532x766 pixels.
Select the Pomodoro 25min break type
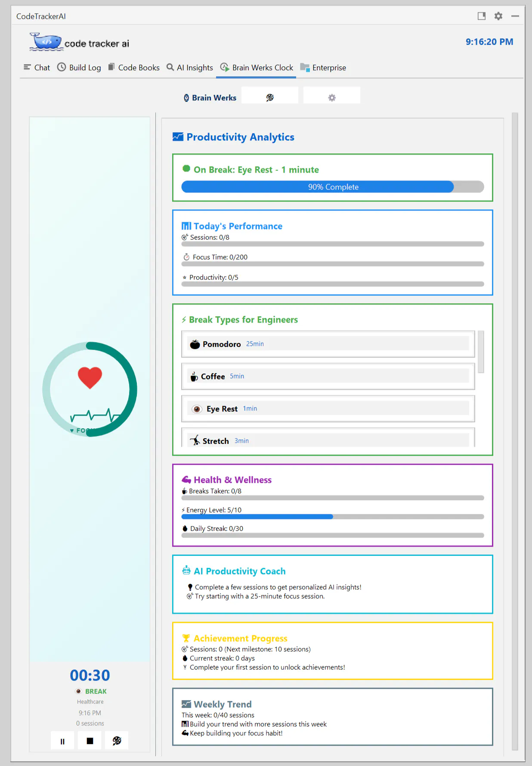pos(328,344)
